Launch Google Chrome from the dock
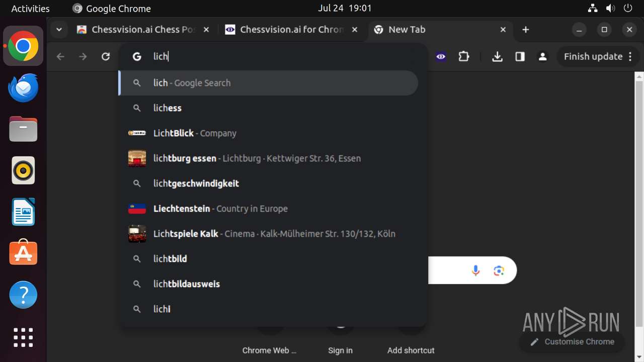644x362 pixels. click(x=23, y=46)
